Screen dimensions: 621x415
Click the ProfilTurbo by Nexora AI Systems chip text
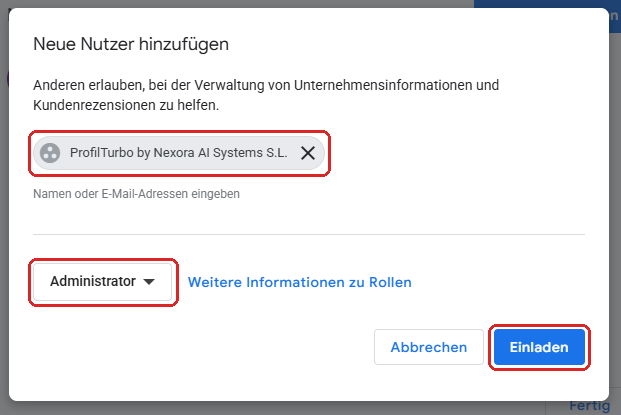(x=179, y=153)
